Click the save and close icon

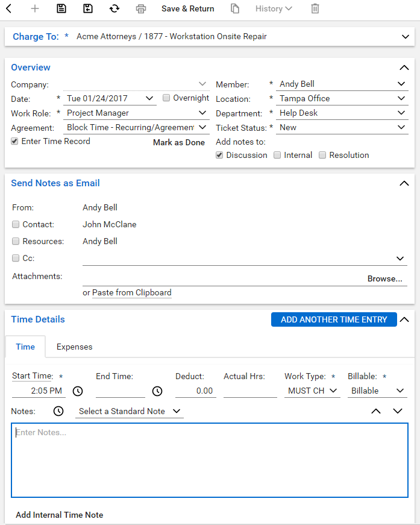(88, 8)
